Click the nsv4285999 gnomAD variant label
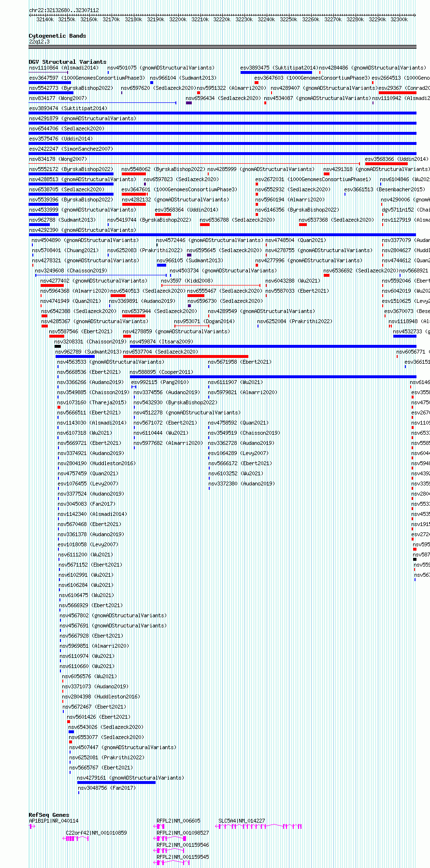This screenshot has width=430, height=868. tap(261, 170)
